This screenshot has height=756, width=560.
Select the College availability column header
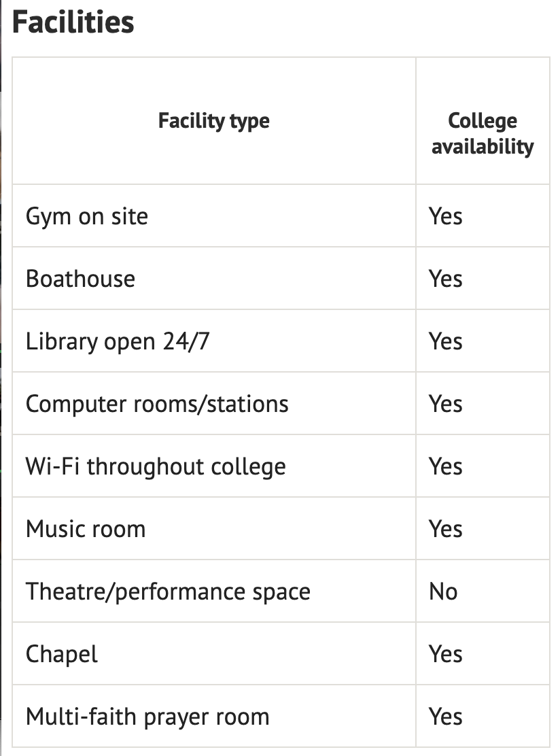[483, 133]
